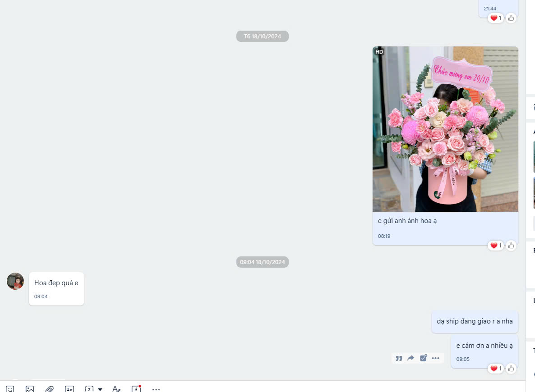Click the contact card icon
535x392 pixels.
[69, 389]
